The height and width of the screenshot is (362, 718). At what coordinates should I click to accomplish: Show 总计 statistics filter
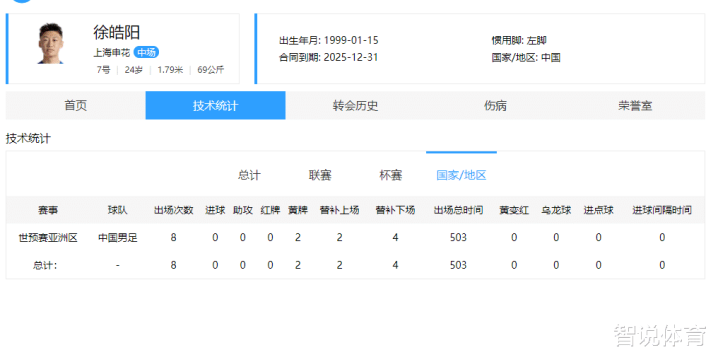click(249, 175)
